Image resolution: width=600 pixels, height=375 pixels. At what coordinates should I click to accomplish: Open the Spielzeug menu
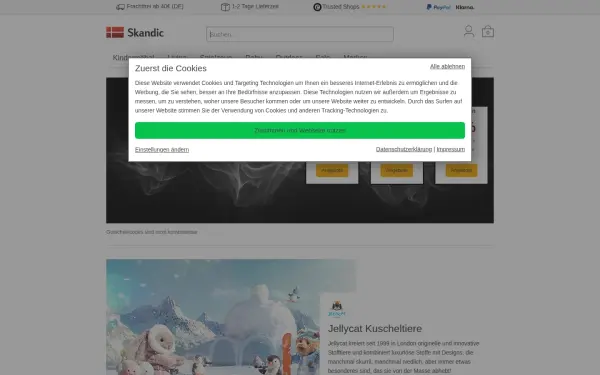point(216,57)
